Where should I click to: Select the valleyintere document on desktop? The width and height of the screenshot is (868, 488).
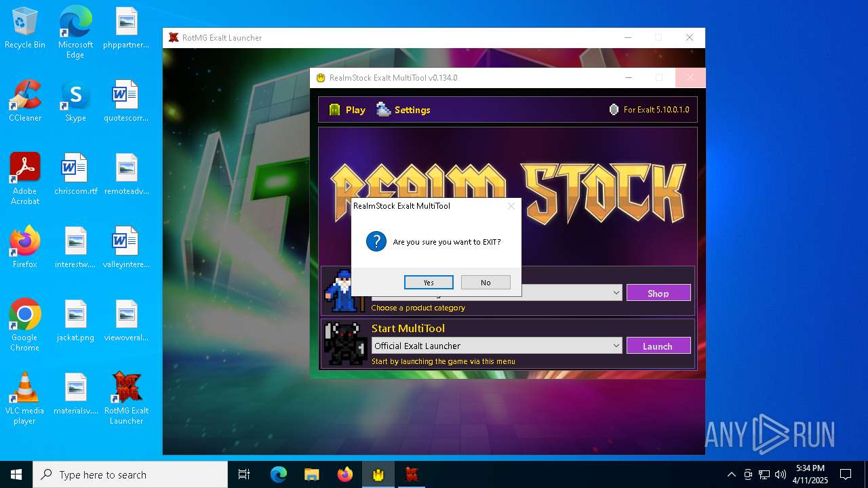point(126,248)
